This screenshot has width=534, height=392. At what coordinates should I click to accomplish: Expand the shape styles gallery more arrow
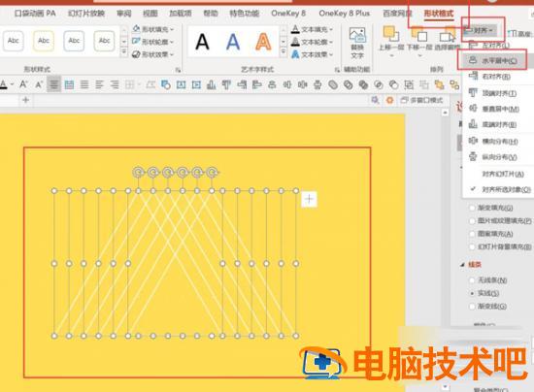(124, 52)
